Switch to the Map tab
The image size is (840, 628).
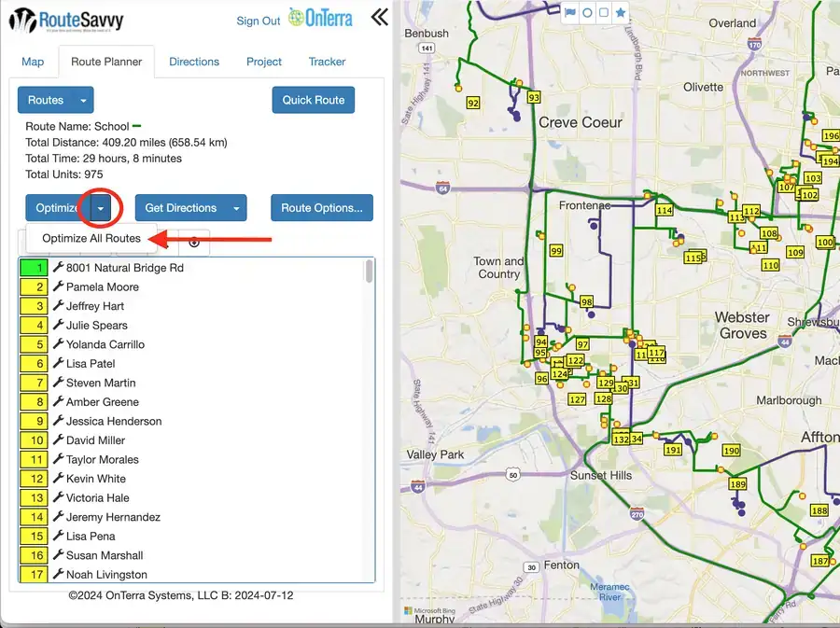tap(33, 62)
